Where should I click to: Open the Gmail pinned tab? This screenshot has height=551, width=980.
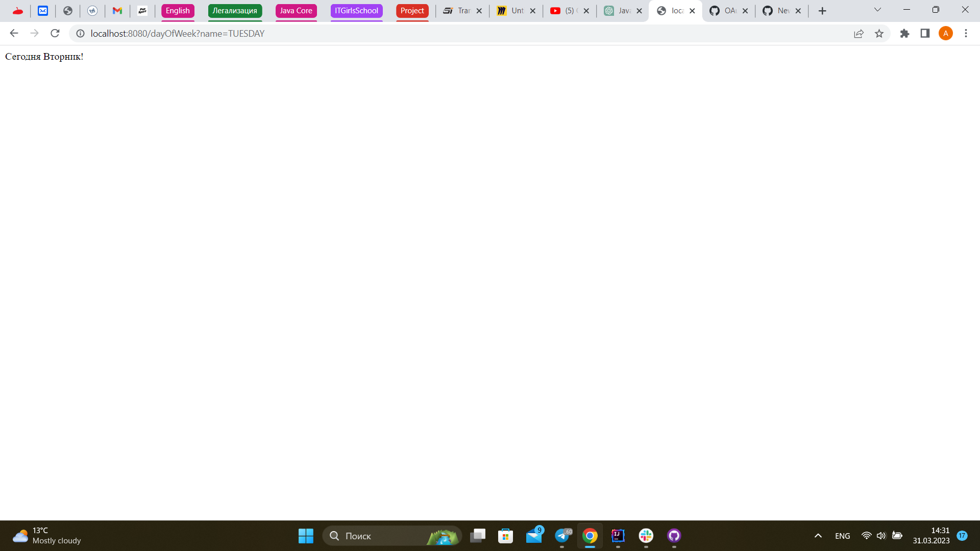117,11
